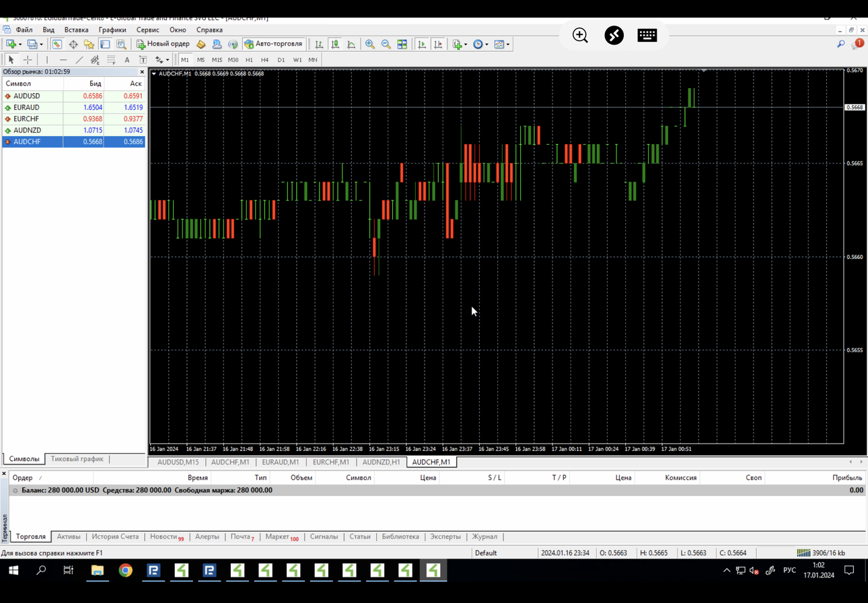Select the vertical line tool
This screenshot has height=603, width=868.
[47, 60]
